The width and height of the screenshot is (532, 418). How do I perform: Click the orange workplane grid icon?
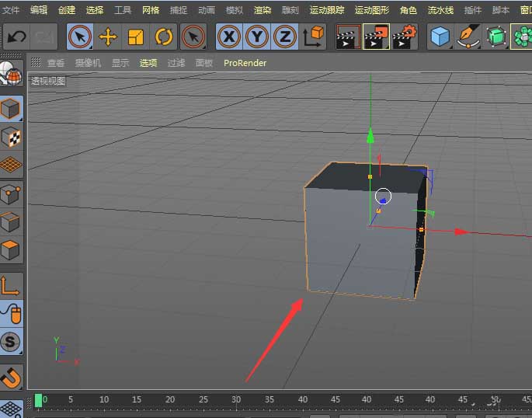11,165
